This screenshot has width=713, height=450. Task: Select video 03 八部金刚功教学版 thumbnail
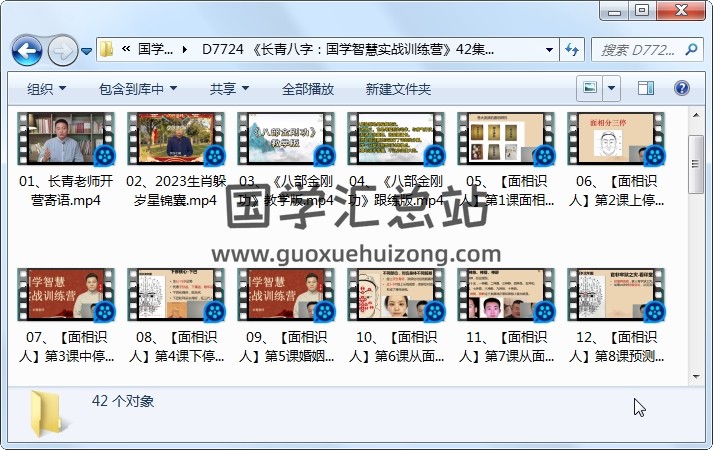tap(286, 139)
